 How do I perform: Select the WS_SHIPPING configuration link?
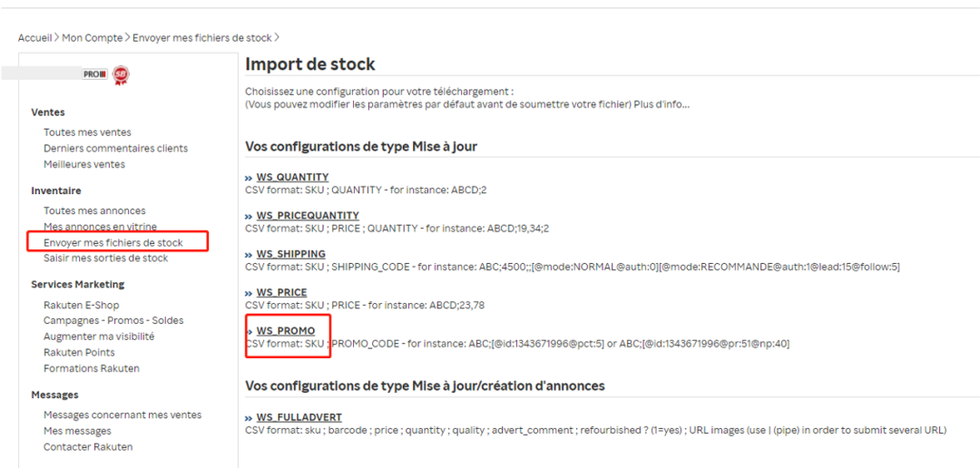click(x=290, y=254)
